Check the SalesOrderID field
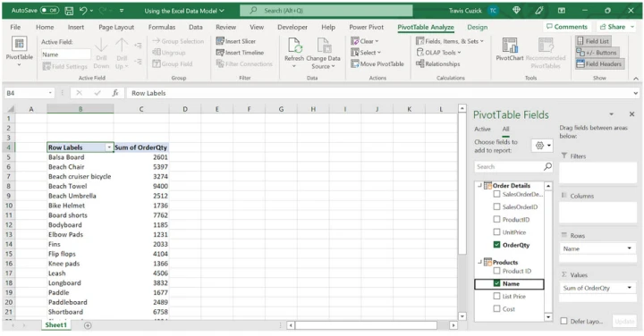This screenshot has width=644, height=336. coord(496,206)
